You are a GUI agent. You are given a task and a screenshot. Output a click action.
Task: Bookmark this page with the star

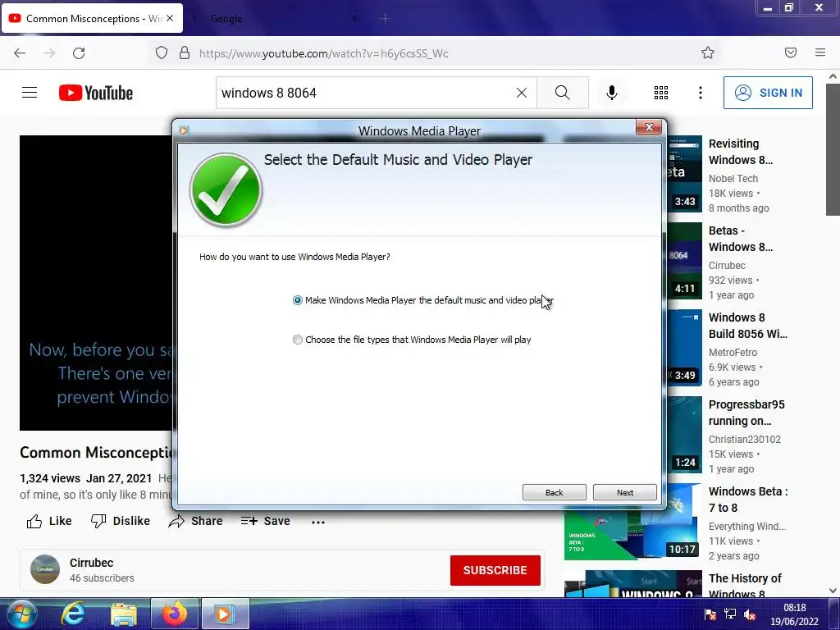(708, 52)
